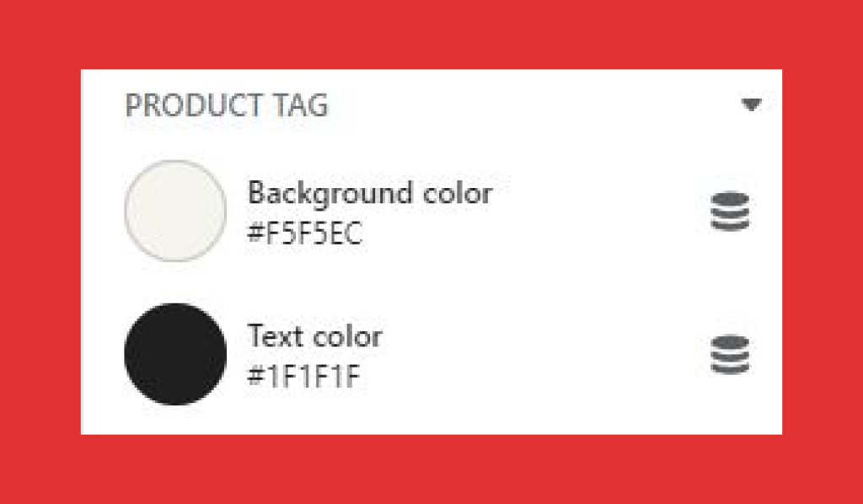Connect Text color to dynamic stack source
This screenshot has width=863, height=504.
[730, 354]
